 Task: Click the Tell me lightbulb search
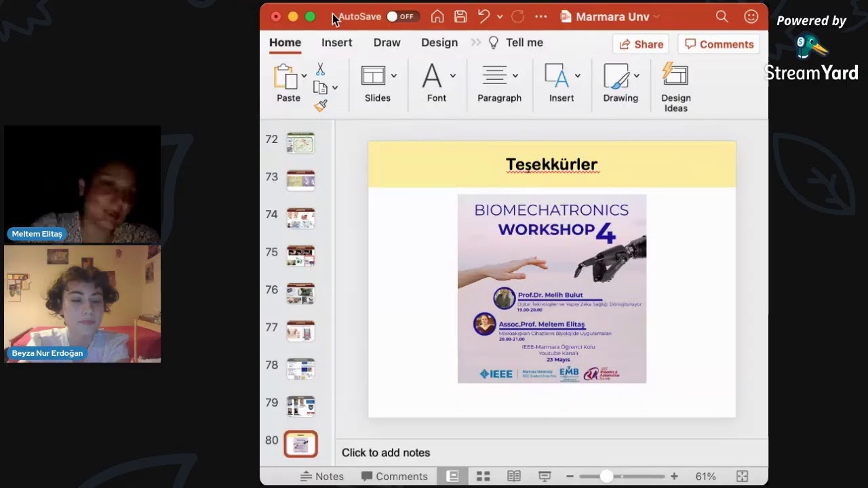[x=516, y=43]
